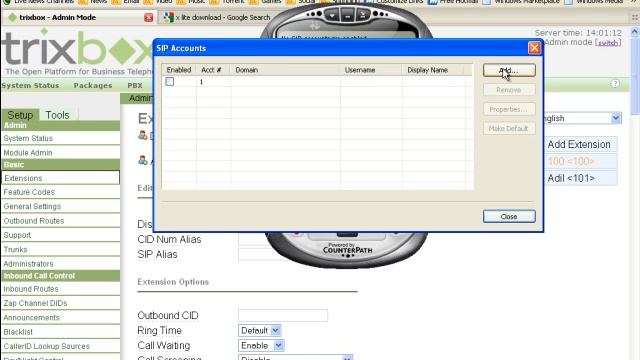Open the Free Hotmail bookmark
The height and width of the screenshot is (360, 640).
(453, 2)
